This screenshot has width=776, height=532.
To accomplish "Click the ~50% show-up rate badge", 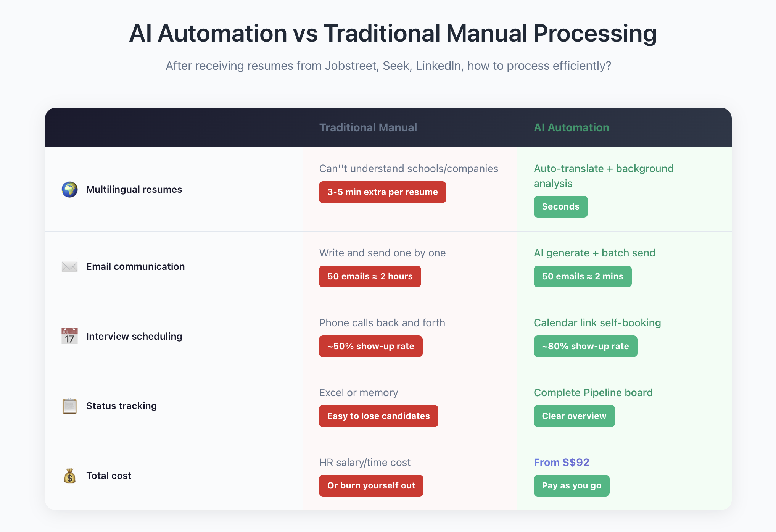I will [x=370, y=346].
